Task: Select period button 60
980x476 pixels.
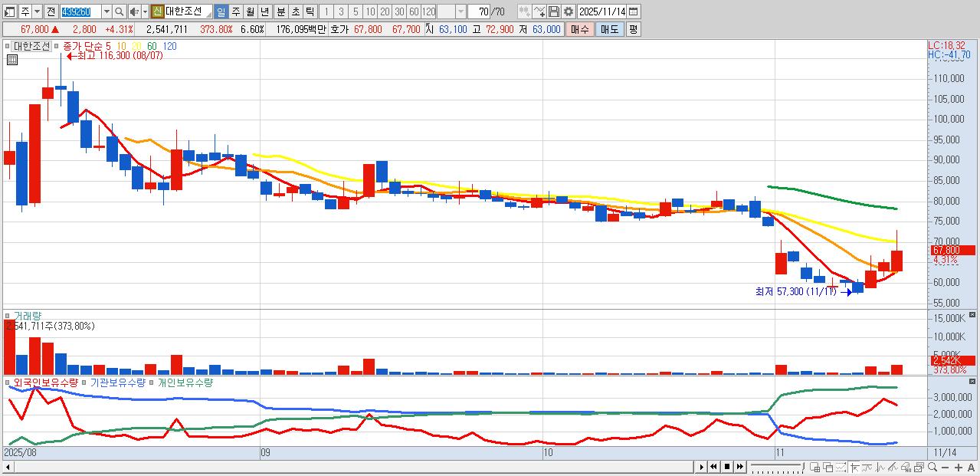Action: 414,11
